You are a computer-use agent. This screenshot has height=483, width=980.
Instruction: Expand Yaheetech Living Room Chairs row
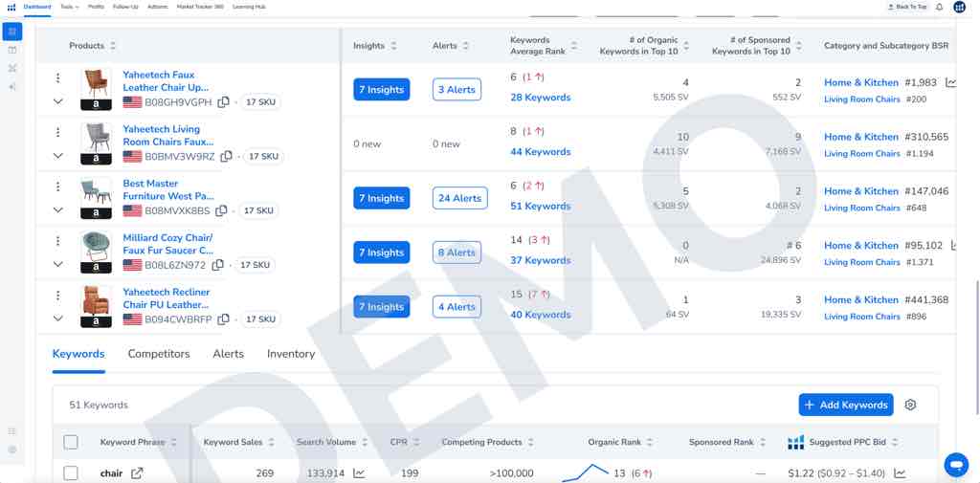point(58,156)
